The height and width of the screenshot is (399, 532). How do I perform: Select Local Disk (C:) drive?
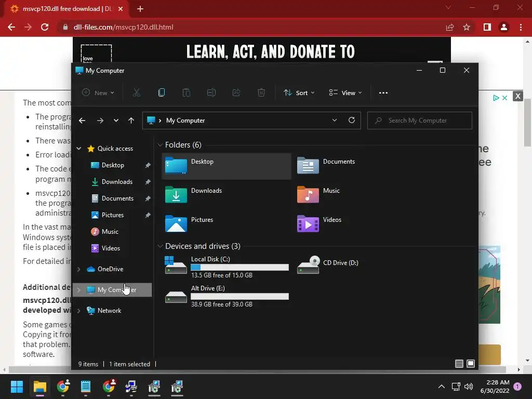tap(227, 267)
